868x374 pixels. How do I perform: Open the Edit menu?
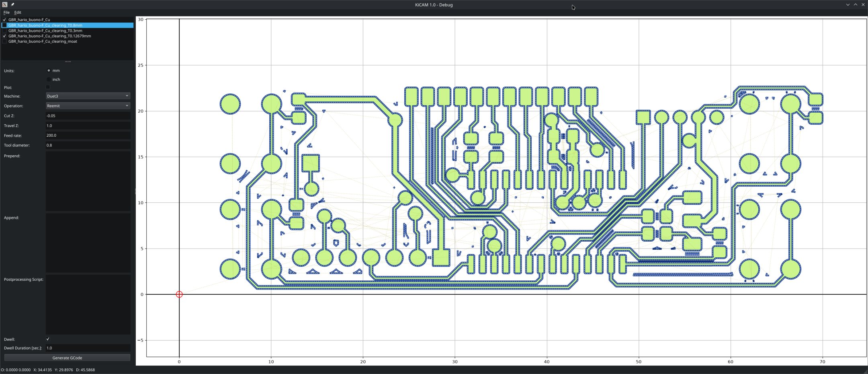pyautogui.click(x=18, y=12)
